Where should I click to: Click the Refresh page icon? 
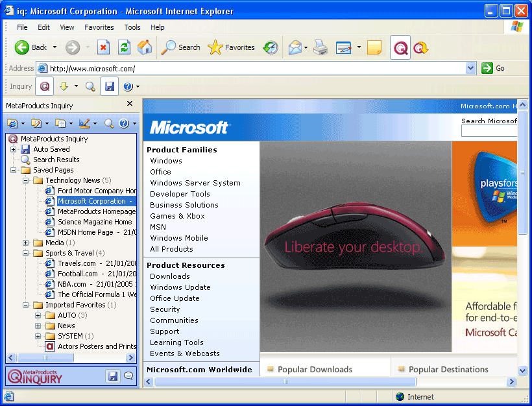(x=124, y=47)
